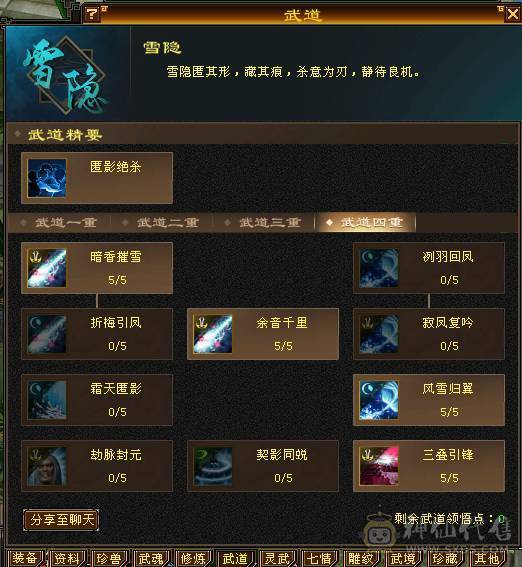The width and height of the screenshot is (522, 567).
Task: Open the help question mark icon
Action: tap(93, 14)
